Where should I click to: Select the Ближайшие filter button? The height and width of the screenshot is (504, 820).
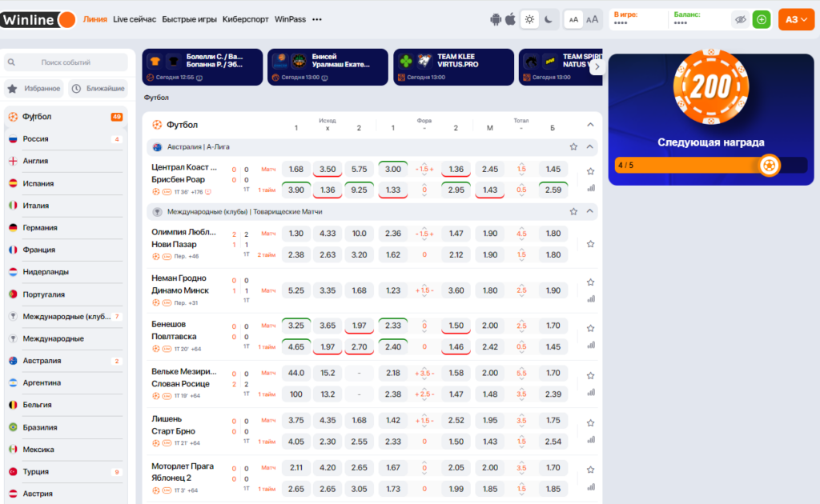(98, 88)
